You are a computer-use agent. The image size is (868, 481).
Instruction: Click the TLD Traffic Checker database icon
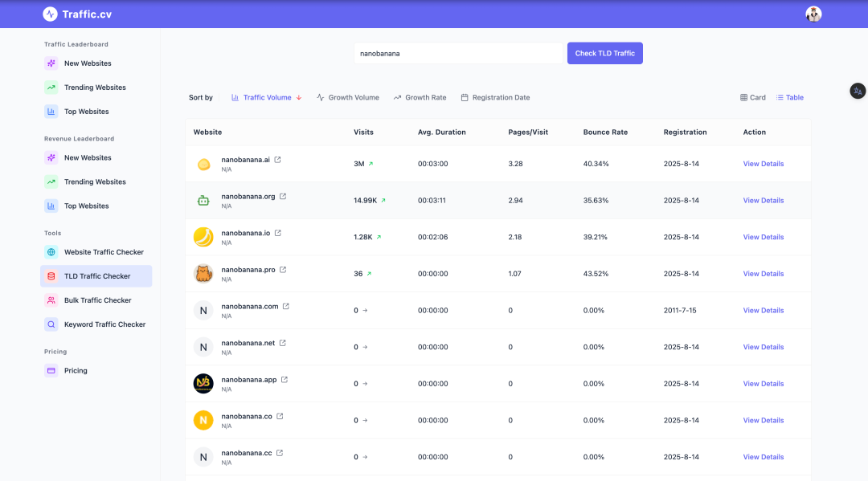tap(51, 276)
